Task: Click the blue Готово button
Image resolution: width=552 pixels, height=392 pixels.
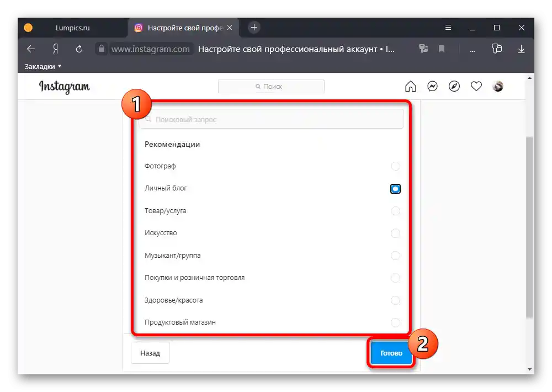Action: [391, 353]
